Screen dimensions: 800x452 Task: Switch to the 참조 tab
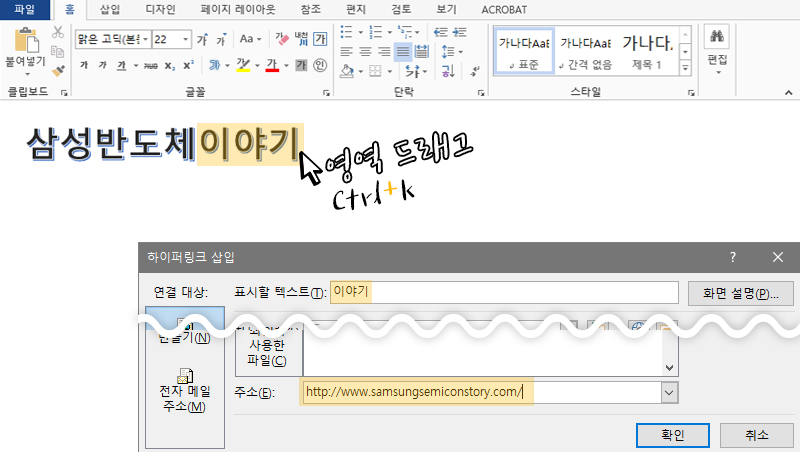point(310,9)
